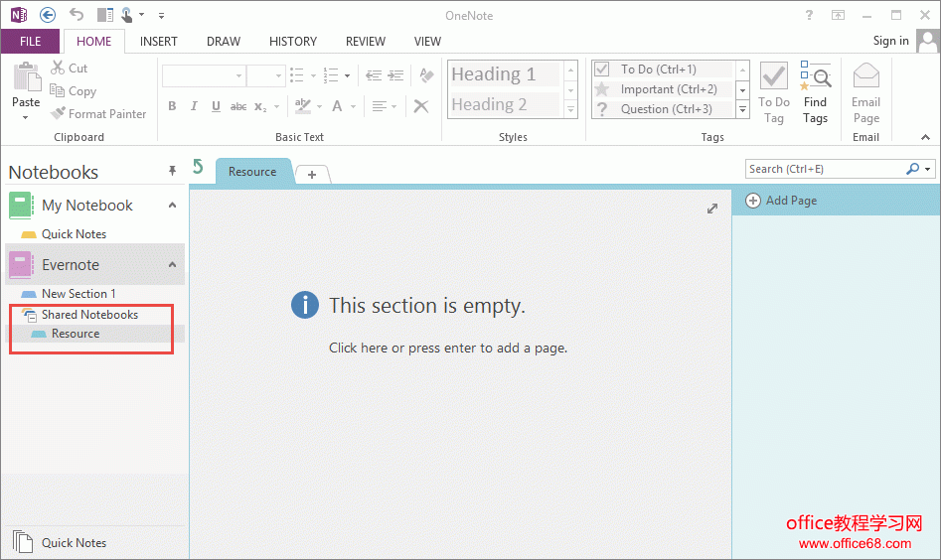The image size is (941, 560).
Task: Switch to the INSERT ribbon tab
Action: pos(159,42)
